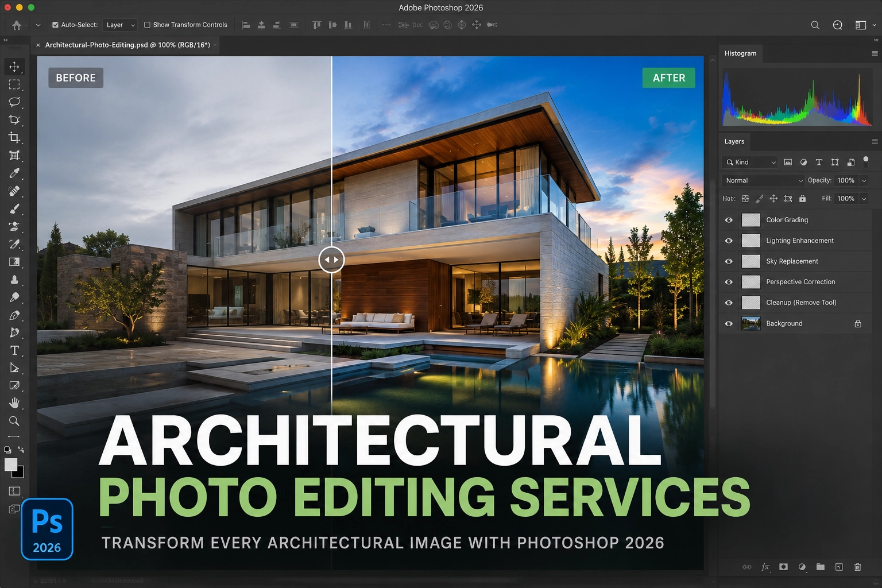Image resolution: width=882 pixels, height=588 pixels.
Task: Hide the Color Grading layer
Action: (x=729, y=220)
